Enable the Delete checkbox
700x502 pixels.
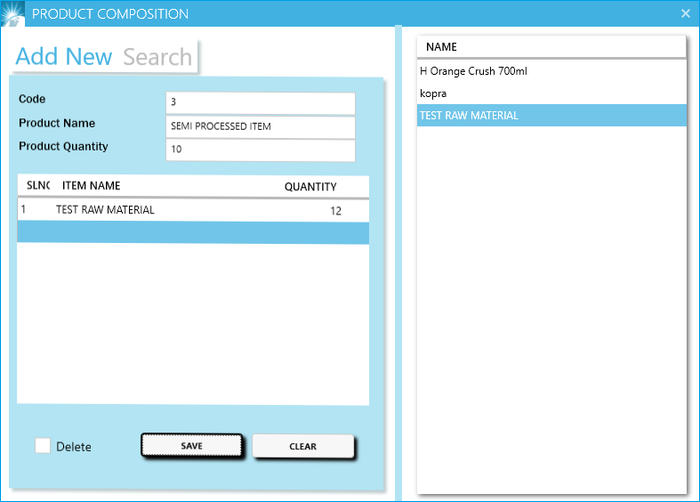(x=43, y=446)
